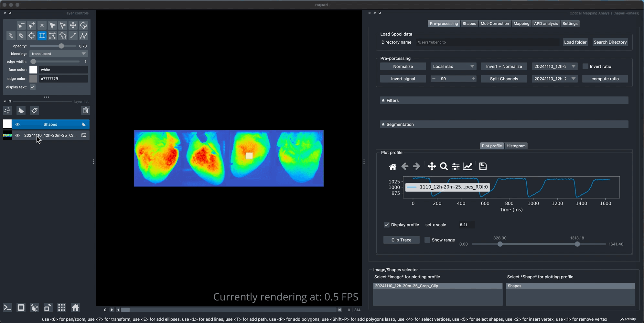
Task: Create a new labels layer
Action: [x=35, y=111]
